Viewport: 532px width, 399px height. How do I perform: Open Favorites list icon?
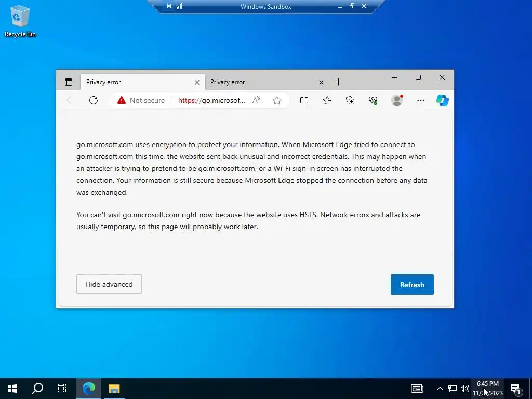coord(327,100)
